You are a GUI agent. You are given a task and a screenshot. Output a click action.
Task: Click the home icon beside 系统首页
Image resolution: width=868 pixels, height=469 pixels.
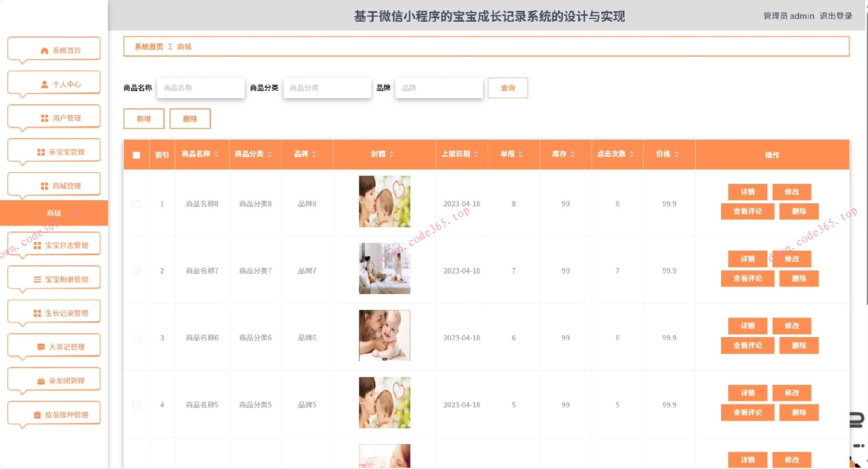pos(44,51)
